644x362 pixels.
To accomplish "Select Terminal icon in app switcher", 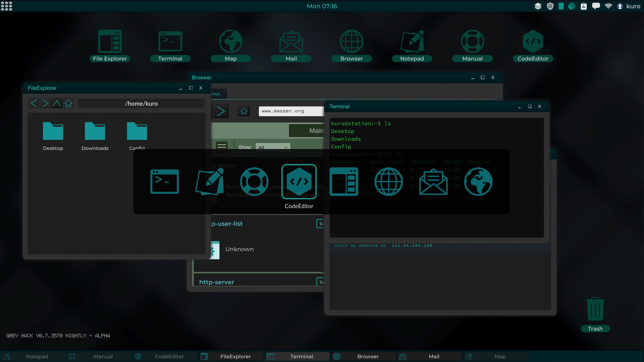I will (x=164, y=181).
